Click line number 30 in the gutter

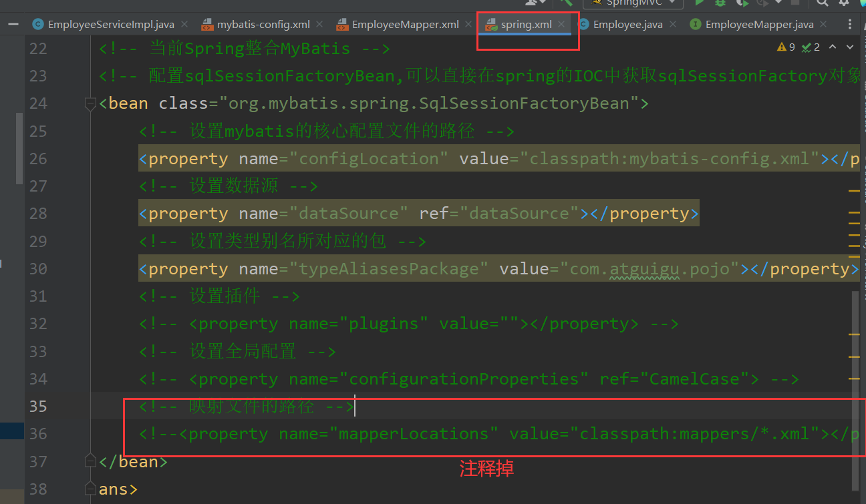tap(39, 269)
